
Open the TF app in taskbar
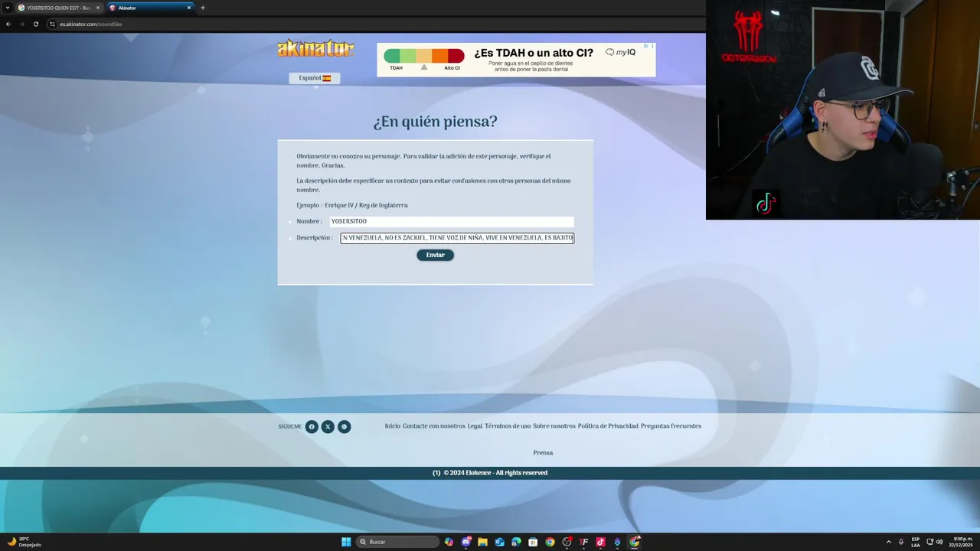[583, 542]
